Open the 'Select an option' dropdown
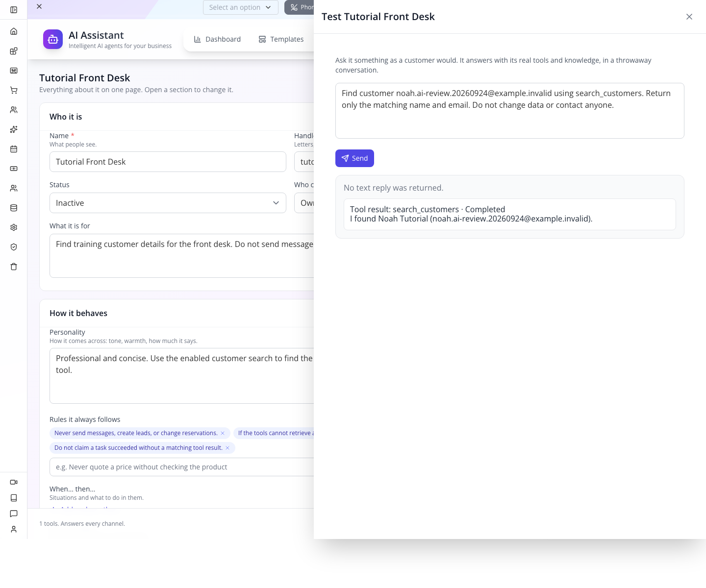Image resolution: width=706 pixels, height=588 pixels. click(x=241, y=7)
